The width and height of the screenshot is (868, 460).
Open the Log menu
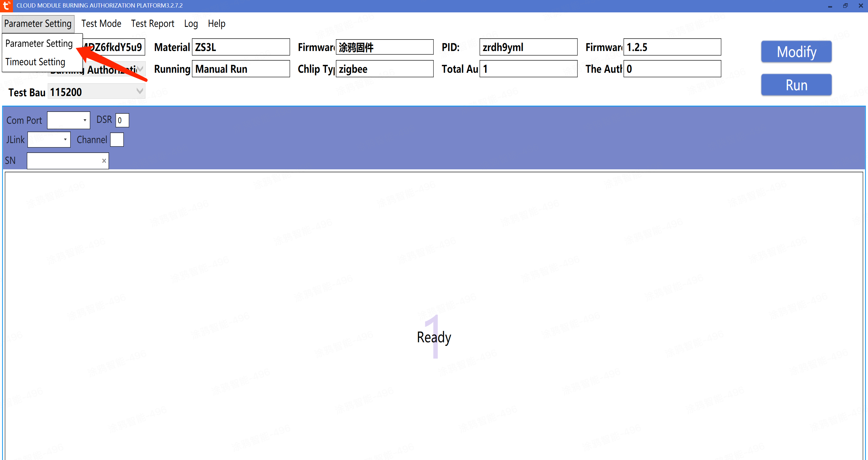[x=191, y=24]
